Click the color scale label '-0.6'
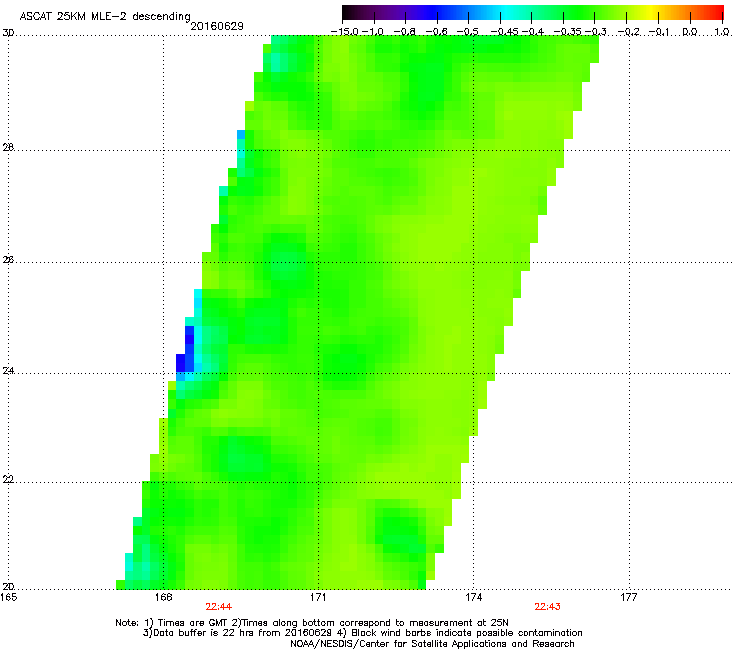Screen dimensions: 740x650 (x=436, y=32)
